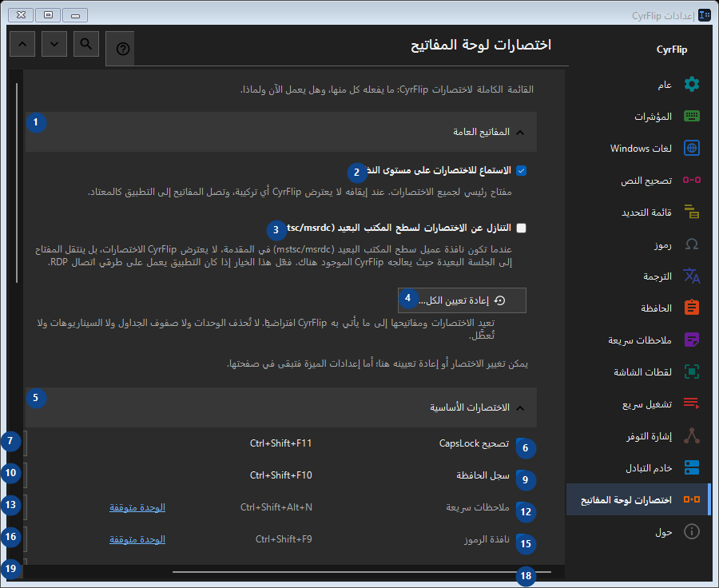Image resolution: width=719 pixels, height=588 pixels.
Task: Click the page title اختصارات لوحة المفاتيح
Action: pos(481,45)
